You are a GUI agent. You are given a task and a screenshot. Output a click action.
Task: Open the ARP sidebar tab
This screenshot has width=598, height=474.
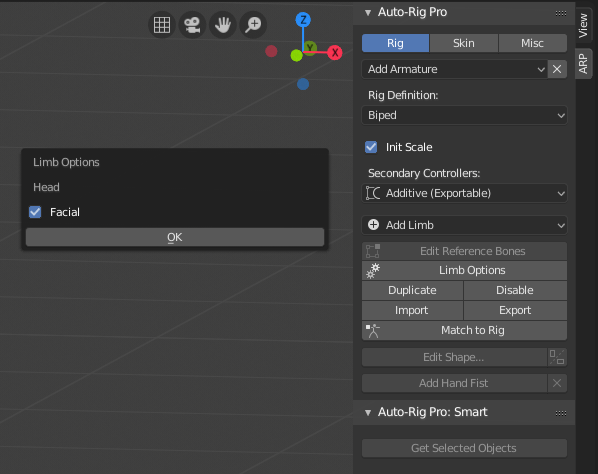point(583,63)
